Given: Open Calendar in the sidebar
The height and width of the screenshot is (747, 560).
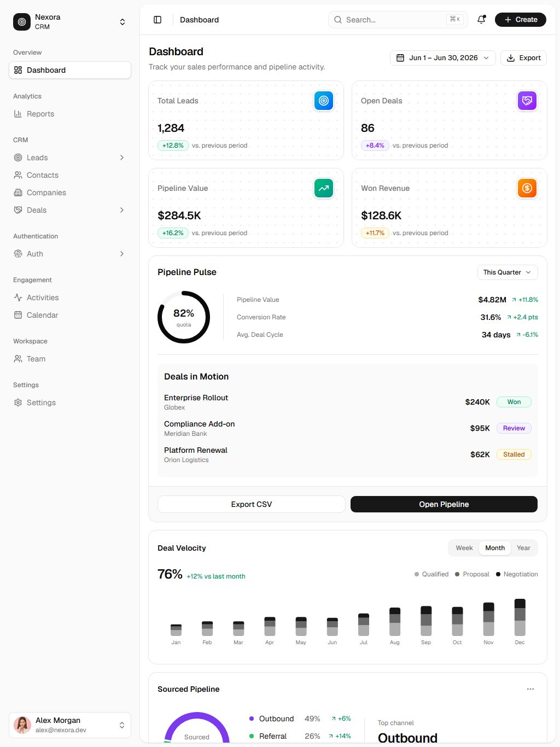Looking at the screenshot, I should (70, 315).
